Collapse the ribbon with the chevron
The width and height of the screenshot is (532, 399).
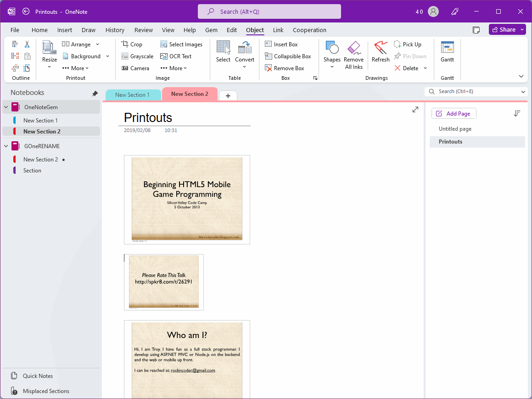(521, 76)
